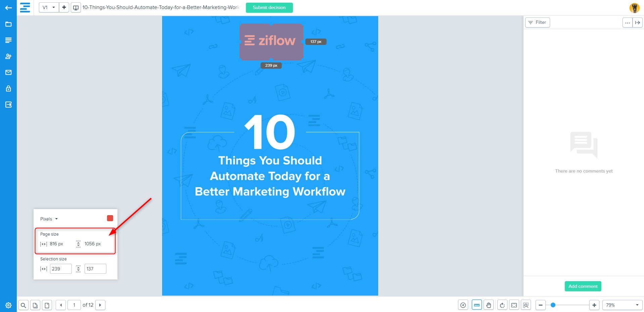644x312 pixels.
Task: Select the hand pan tool
Action: [489, 305]
